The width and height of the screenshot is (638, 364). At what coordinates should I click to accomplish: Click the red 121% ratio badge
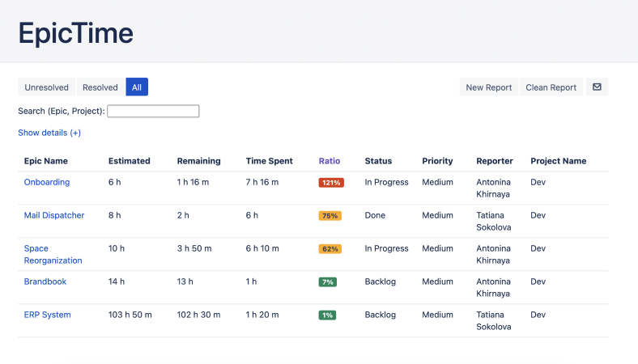pos(331,183)
